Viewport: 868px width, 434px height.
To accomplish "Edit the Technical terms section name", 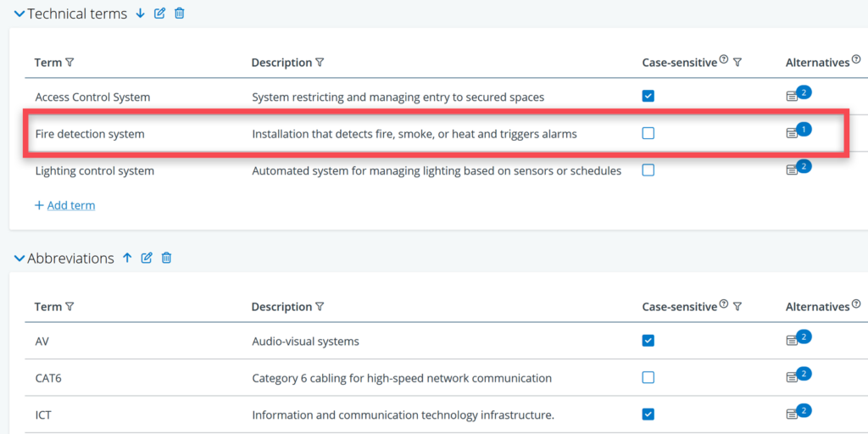I will coord(159,14).
